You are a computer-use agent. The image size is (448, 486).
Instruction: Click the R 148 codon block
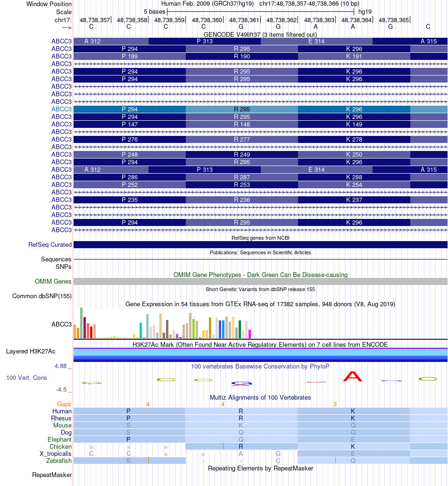point(241,124)
